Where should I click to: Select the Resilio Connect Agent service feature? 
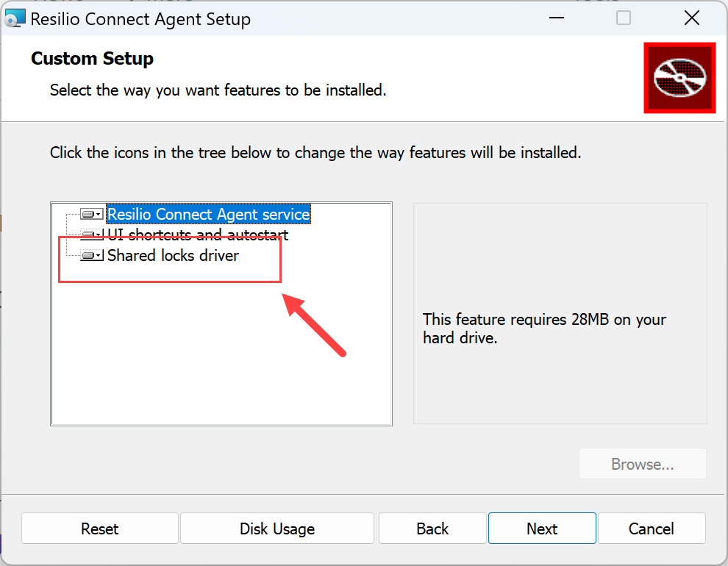[209, 215]
